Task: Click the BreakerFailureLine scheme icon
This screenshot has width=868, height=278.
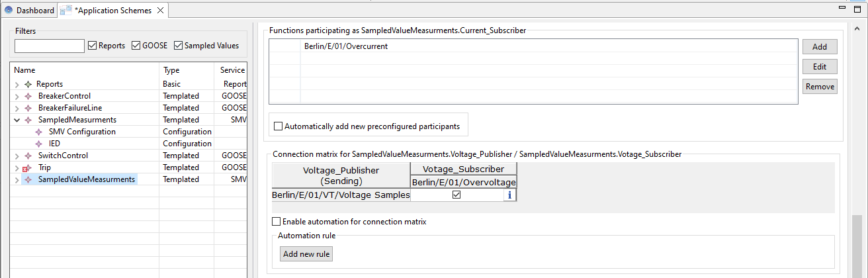Action: pyautogui.click(x=28, y=108)
